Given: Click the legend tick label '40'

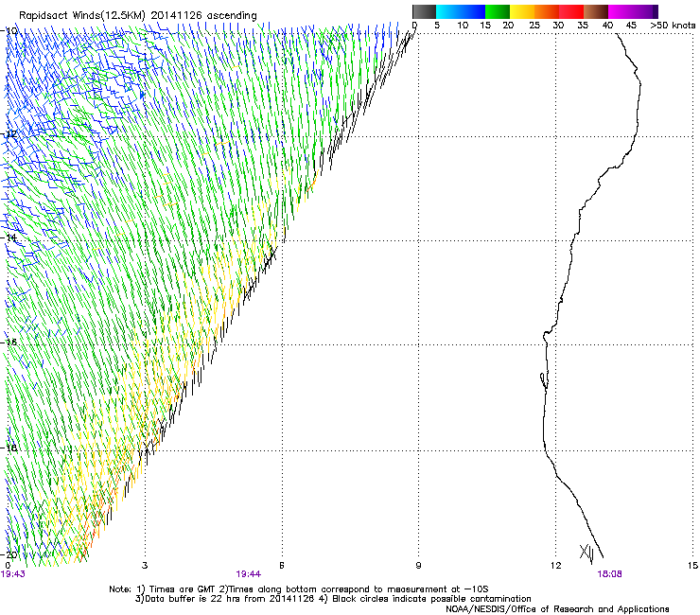Looking at the screenshot, I should (607, 26).
